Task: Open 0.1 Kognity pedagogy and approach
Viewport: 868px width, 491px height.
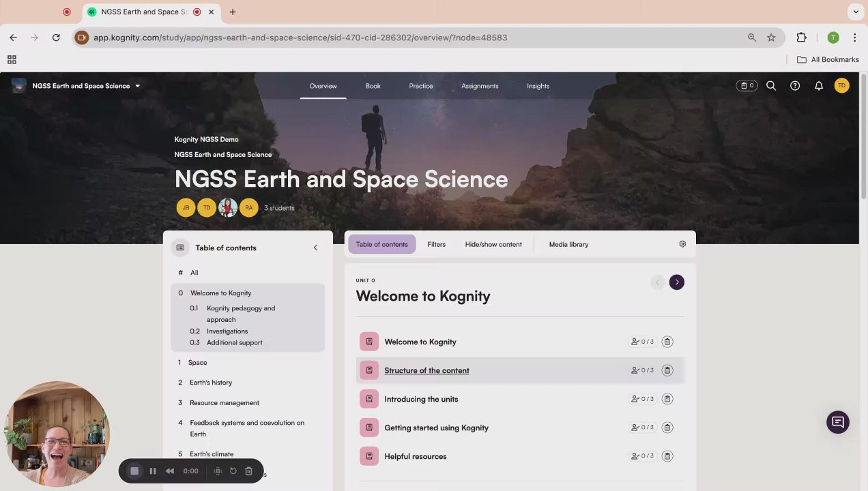Action: point(241,314)
